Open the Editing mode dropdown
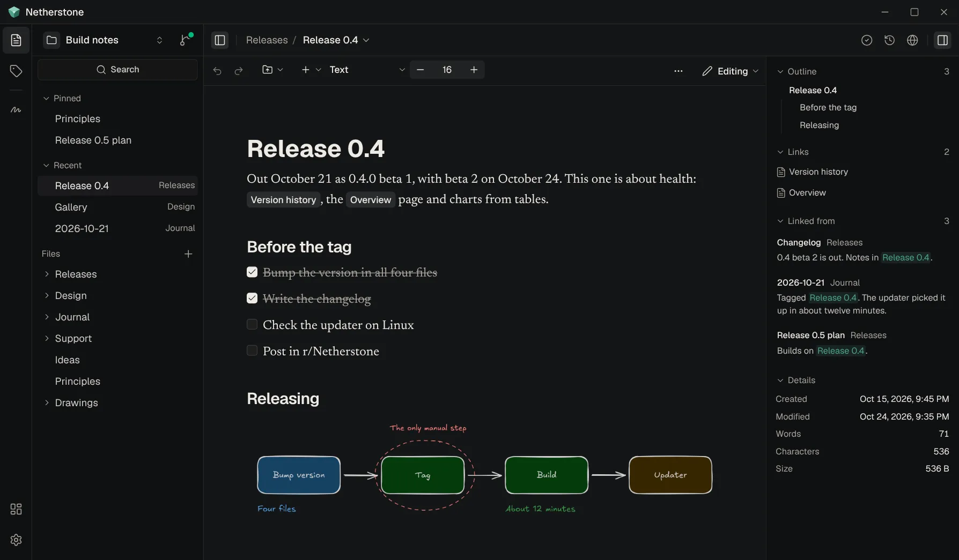 pyautogui.click(x=730, y=71)
